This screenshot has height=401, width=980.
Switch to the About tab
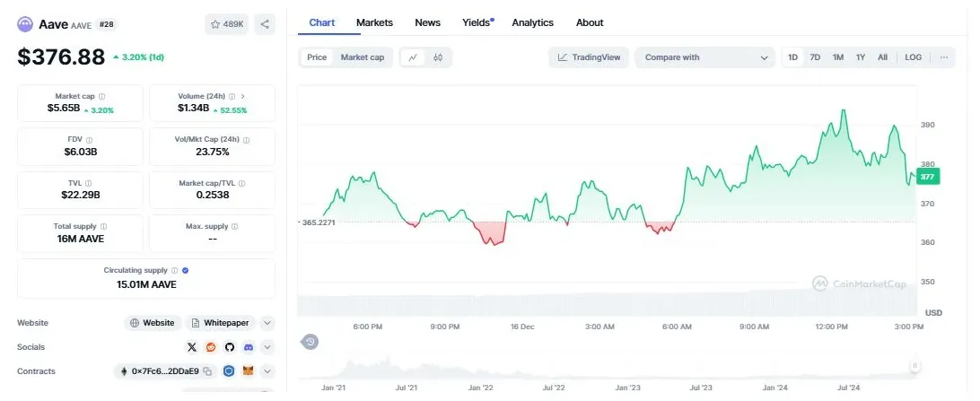click(x=590, y=22)
